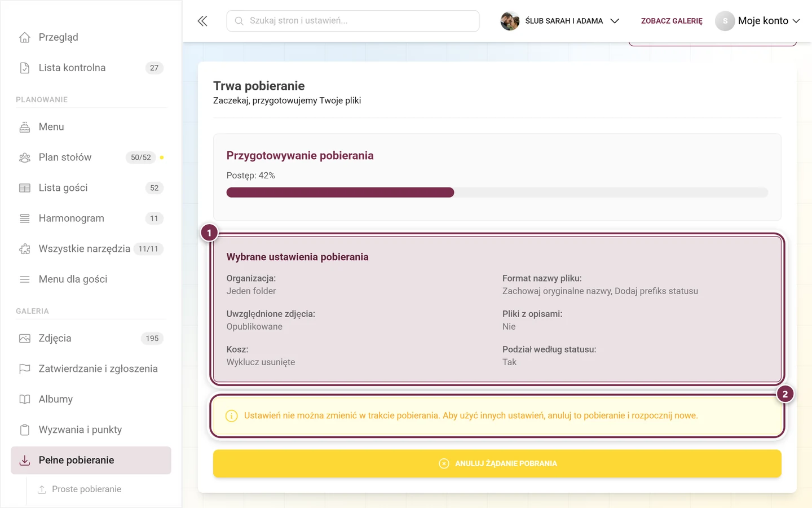Viewport: 812px width, 508px height.
Task: Click the Harmonogram lines icon
Action: point(25,218)
